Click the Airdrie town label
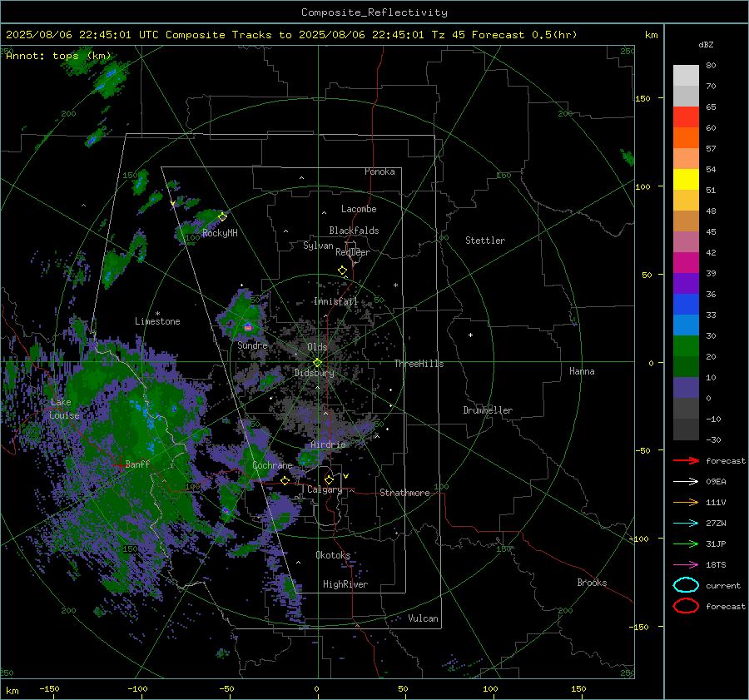 [328, 444]
